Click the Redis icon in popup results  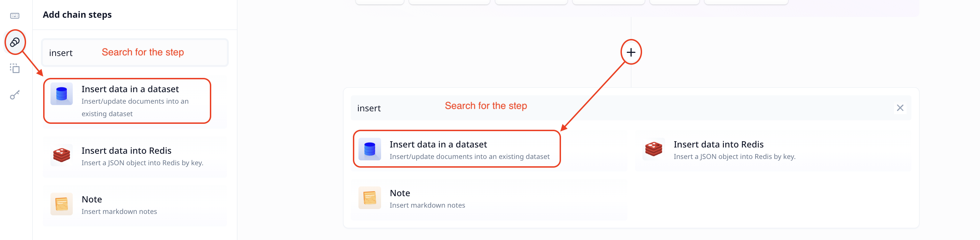tap(654, 149)
